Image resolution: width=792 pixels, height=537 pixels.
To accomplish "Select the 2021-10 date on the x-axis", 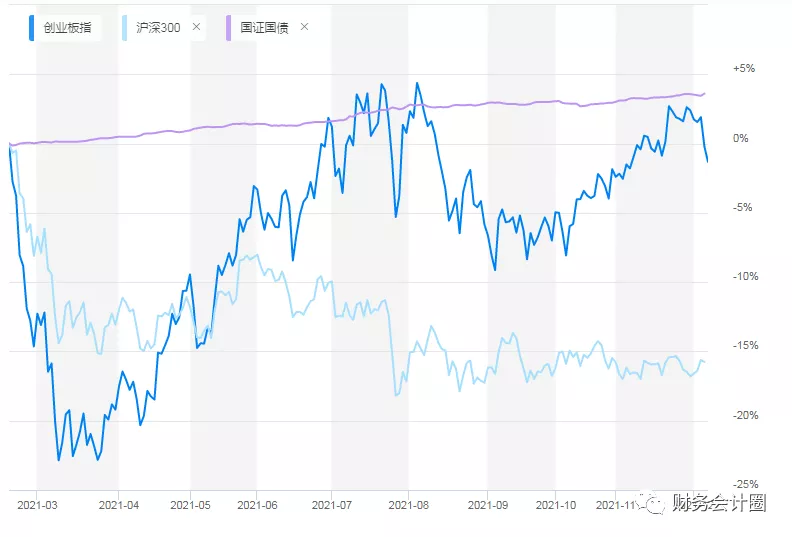I will click(555, 505).
